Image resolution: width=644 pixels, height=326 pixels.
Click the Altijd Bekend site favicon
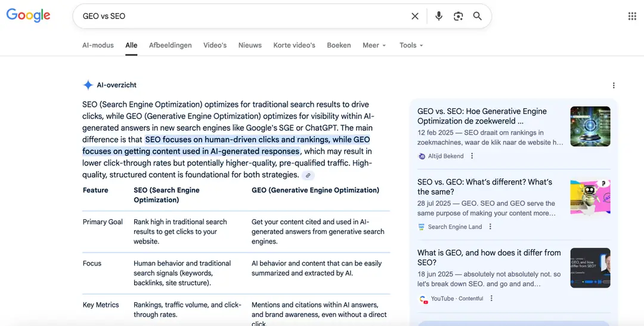coord(422,156)
